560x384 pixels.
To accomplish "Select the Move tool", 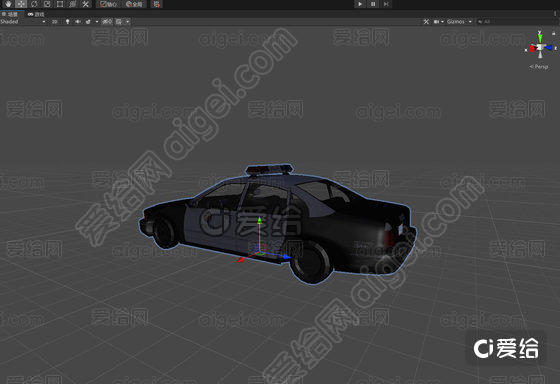I will (x=21, y=4).
